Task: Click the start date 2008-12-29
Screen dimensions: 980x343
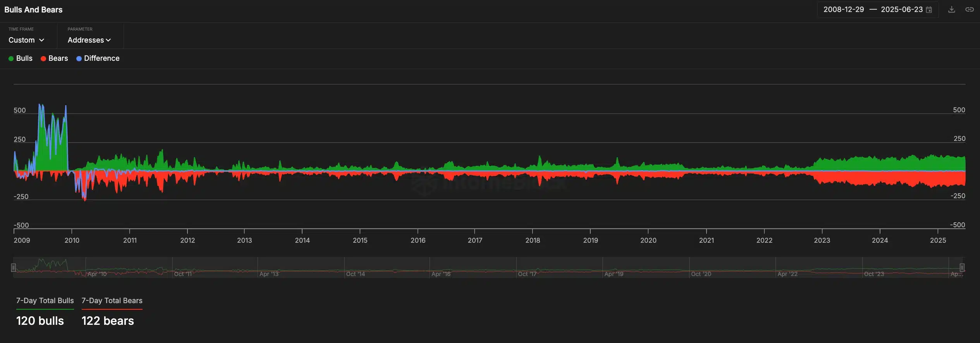Action: tap(843, 10)
